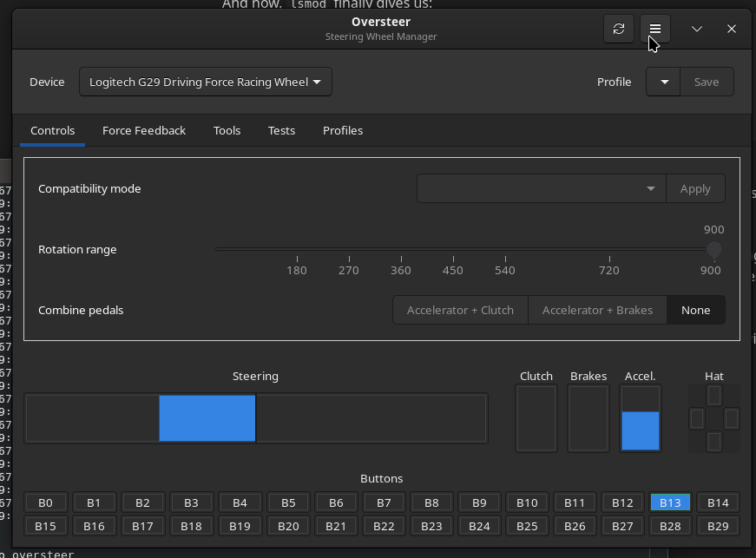
Task: Switch to the Force Feedback tab
Action: pyautogui.click(x=144, y=130)
